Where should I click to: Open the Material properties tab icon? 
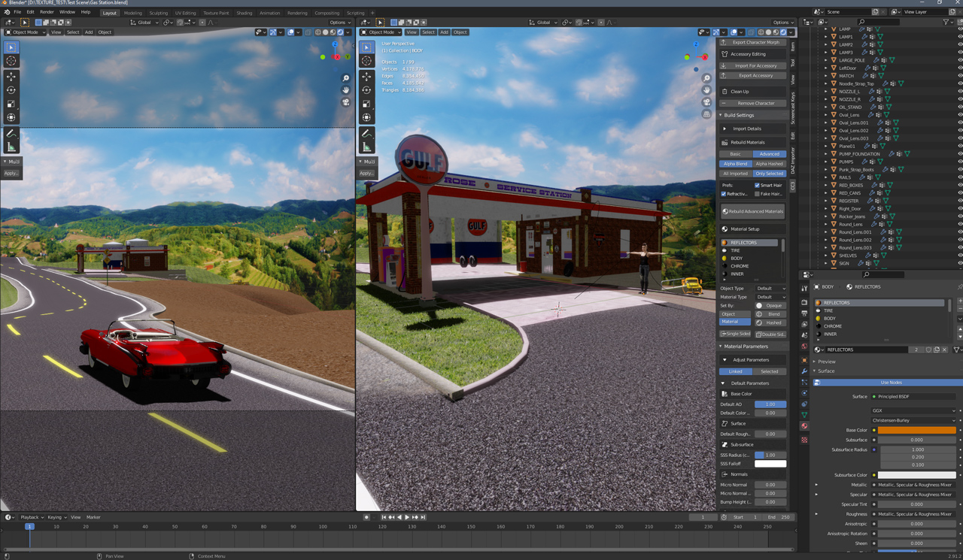click(x=804, y=425)
